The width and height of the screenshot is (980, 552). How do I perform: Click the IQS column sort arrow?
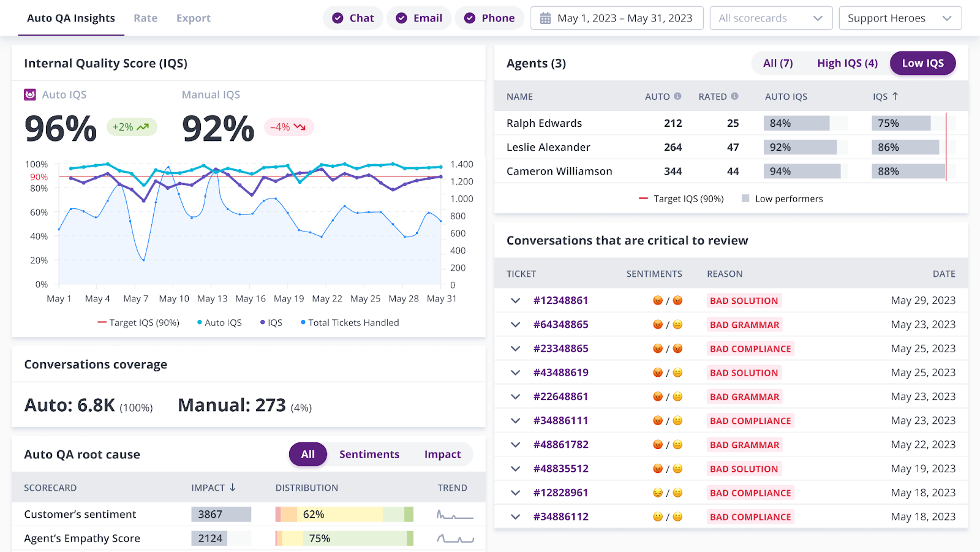point(895,96)
